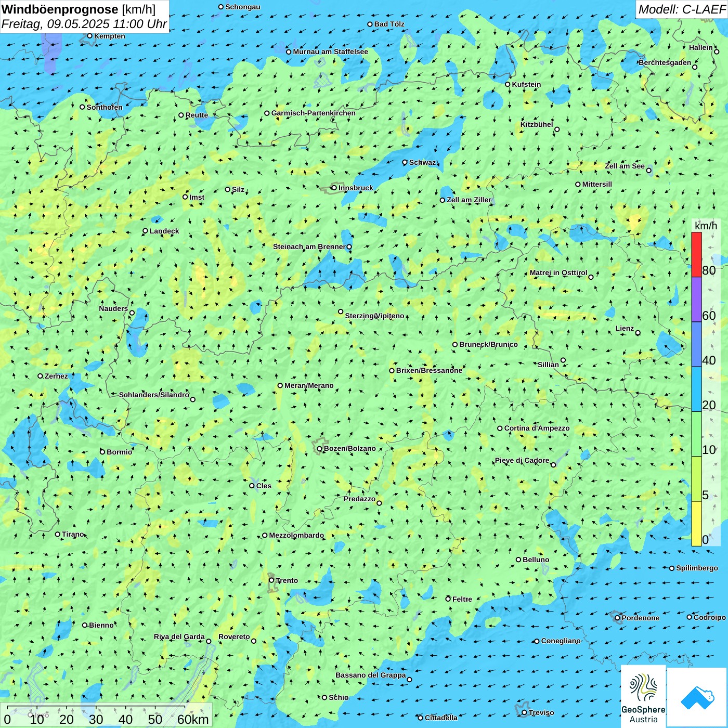Click the red legend color above 80

(696, 254)
